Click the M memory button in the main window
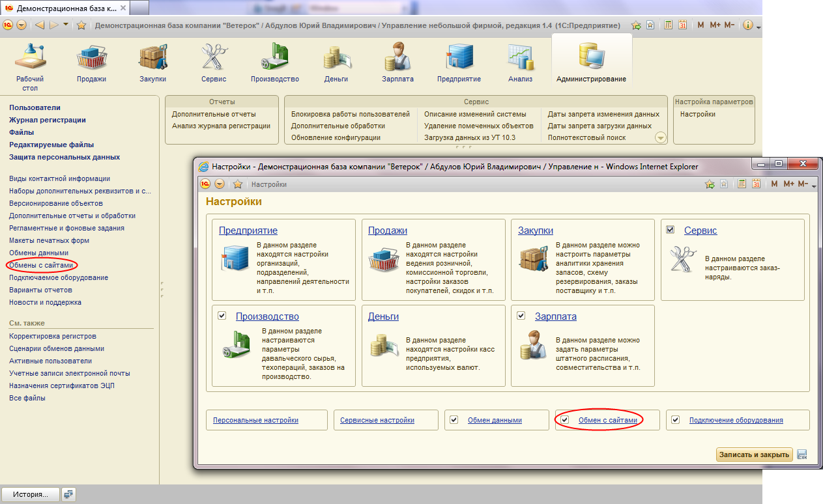 (x=700, y=25)
